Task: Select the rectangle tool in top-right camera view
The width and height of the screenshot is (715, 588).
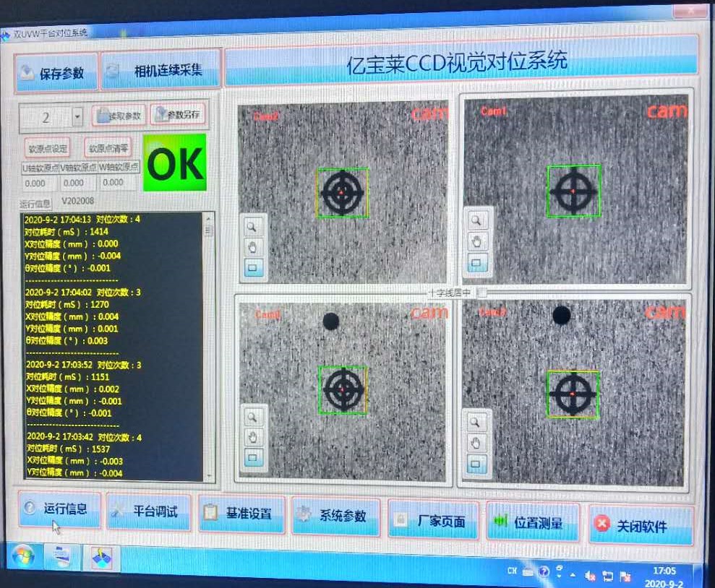Action: [x=476, y=263]
